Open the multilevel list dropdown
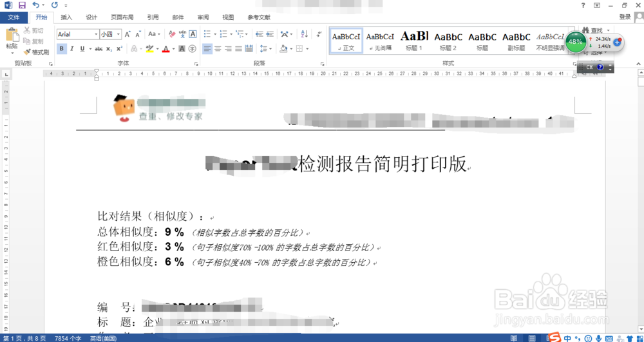Image resolution: width=644 pixels, height=342 pixels. (247, 34)
